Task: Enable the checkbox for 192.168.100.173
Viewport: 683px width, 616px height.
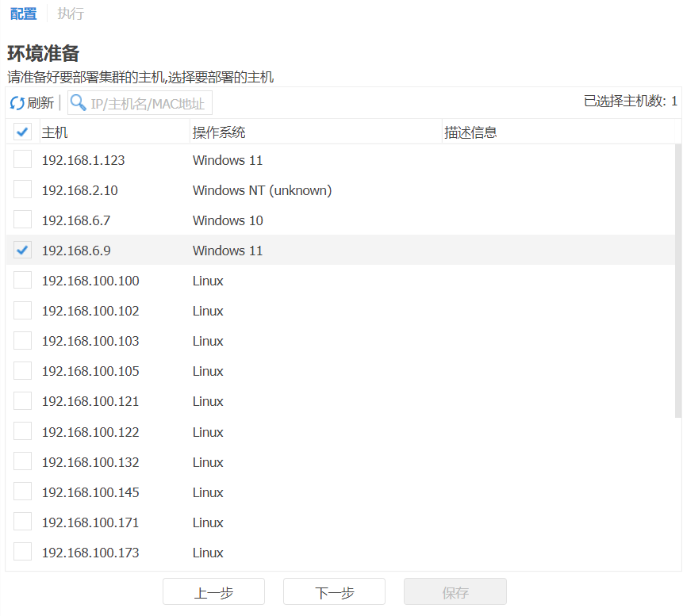Action: pos(23,553)
